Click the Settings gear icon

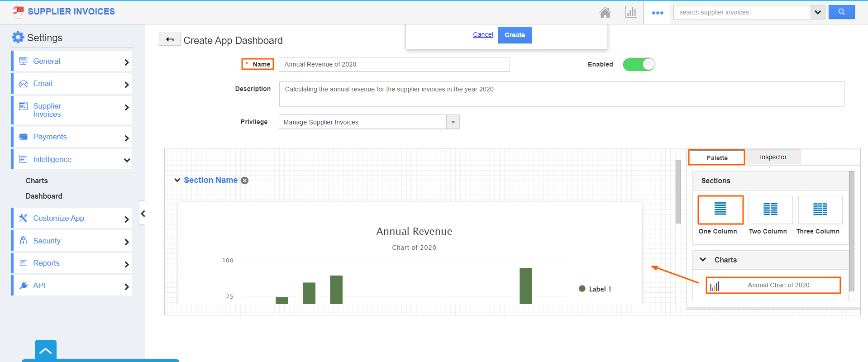pos(18,37)
